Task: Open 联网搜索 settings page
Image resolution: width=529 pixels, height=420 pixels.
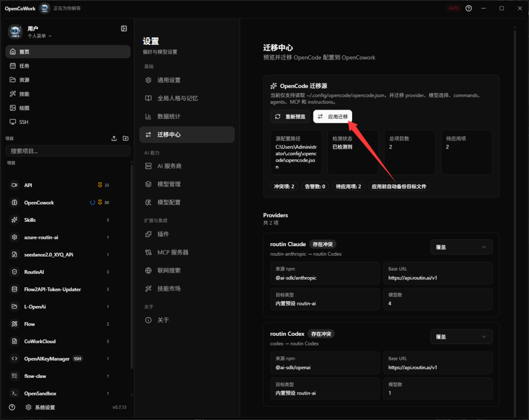Action: coord(187,271)
